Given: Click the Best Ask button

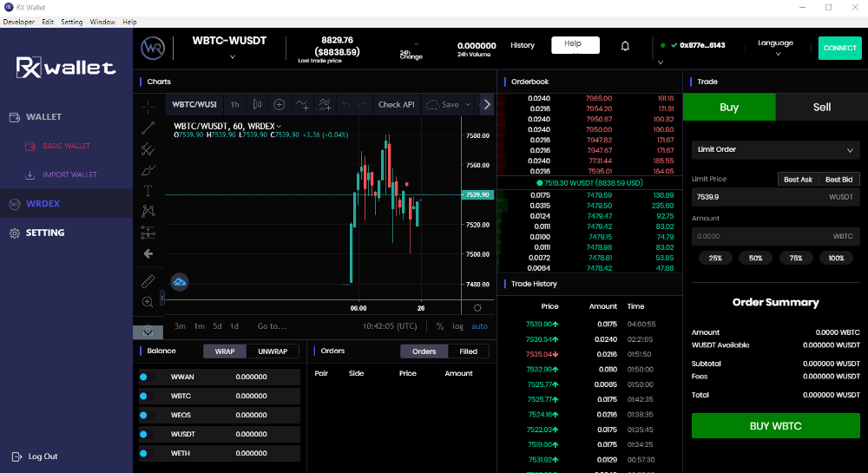Looking at the screenshot, I should [798, 180].
